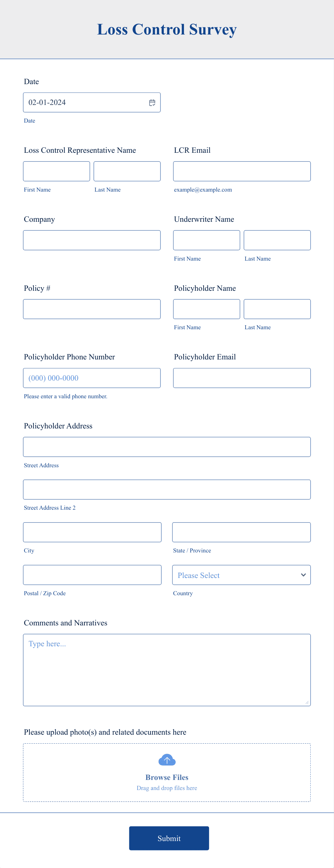Expand the Please Select country chevron

(303, 575)
